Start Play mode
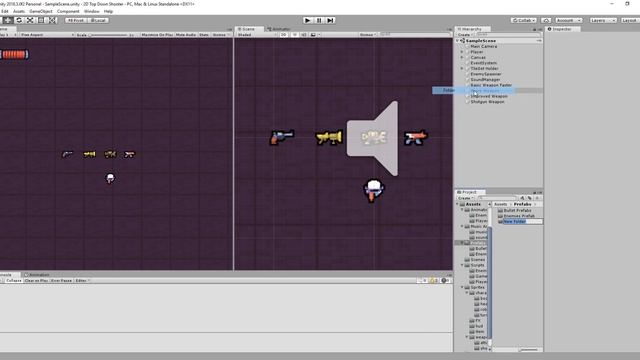Screen dimensions: 640x360 click(x=308, y=20)
